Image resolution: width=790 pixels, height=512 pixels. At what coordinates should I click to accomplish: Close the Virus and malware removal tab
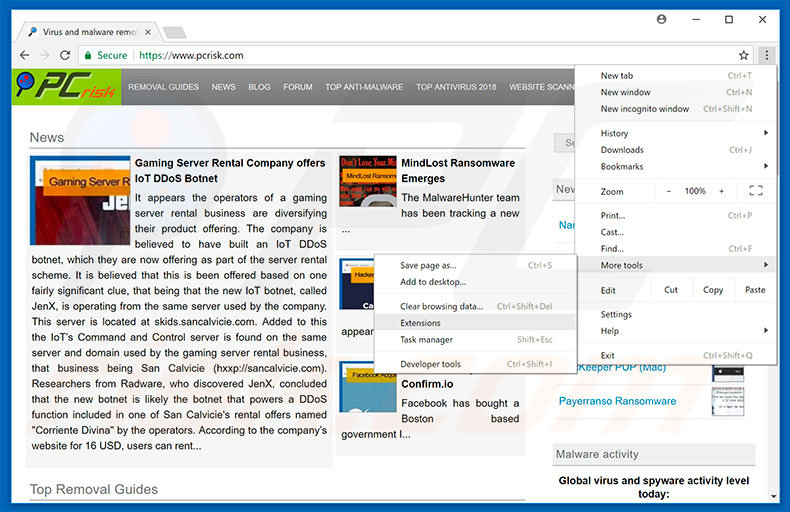pos(148,32)
